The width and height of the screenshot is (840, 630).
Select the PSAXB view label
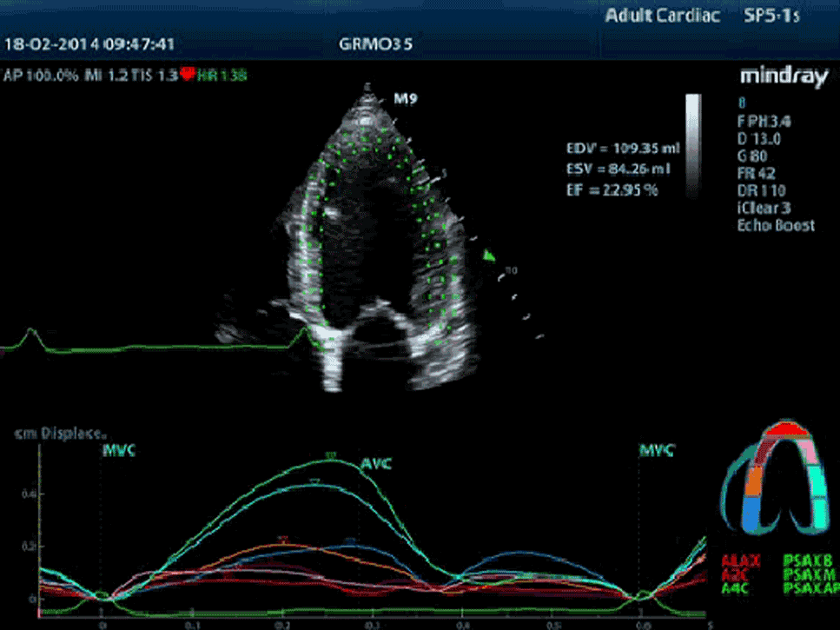tap(810, 562)
